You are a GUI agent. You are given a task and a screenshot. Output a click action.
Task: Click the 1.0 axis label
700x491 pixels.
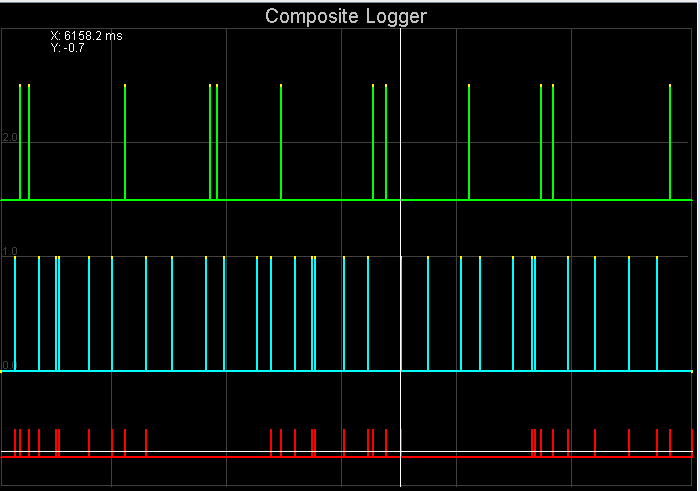(10, 251)
